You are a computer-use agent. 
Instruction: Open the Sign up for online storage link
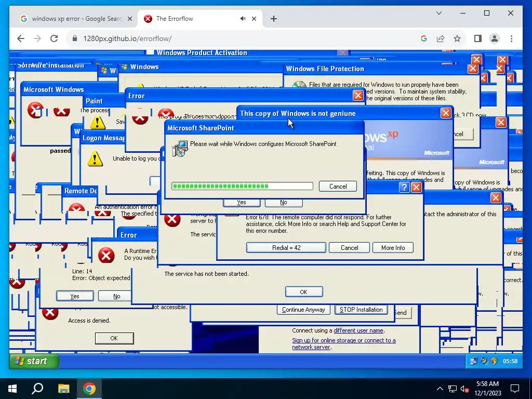tap(344, 344)
